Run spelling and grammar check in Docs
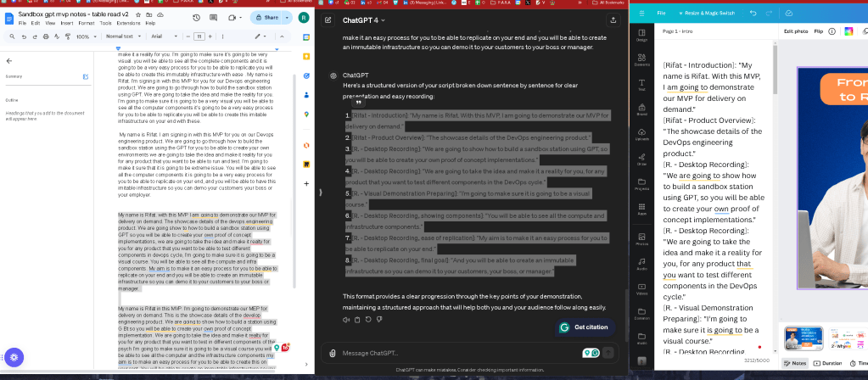Viewport: 868px width, 380px height. point(57,36)
